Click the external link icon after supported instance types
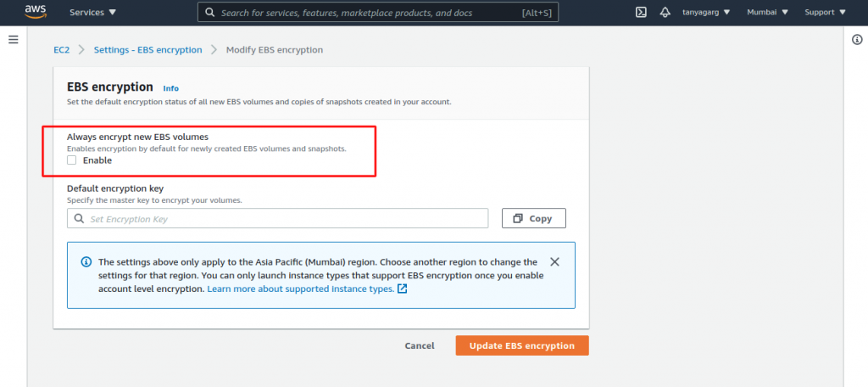 [403, 289]
